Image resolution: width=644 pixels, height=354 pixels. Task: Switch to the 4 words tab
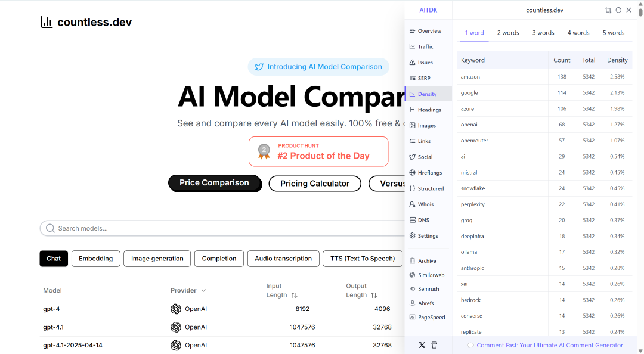click(578, 33)
